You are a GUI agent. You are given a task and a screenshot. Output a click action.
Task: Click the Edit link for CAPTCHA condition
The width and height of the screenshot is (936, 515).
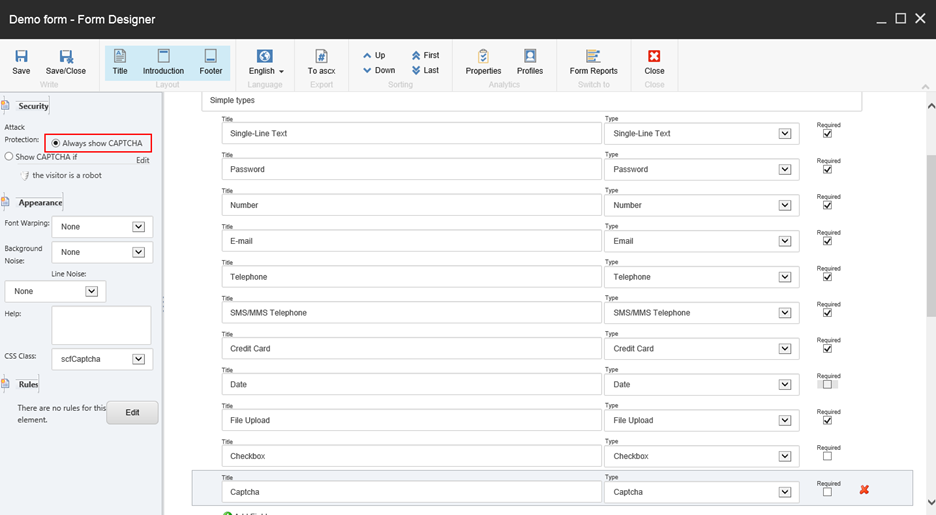(143, 160)
